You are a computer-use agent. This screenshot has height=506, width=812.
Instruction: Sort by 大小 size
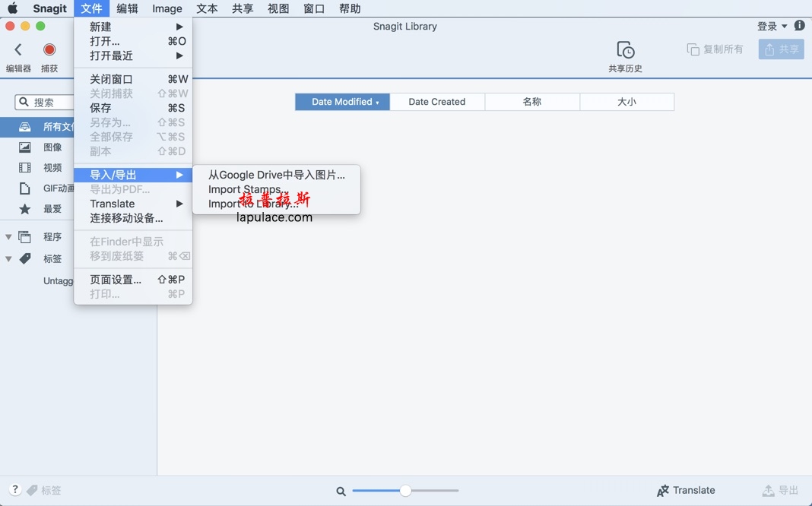(x=627, y=102)
